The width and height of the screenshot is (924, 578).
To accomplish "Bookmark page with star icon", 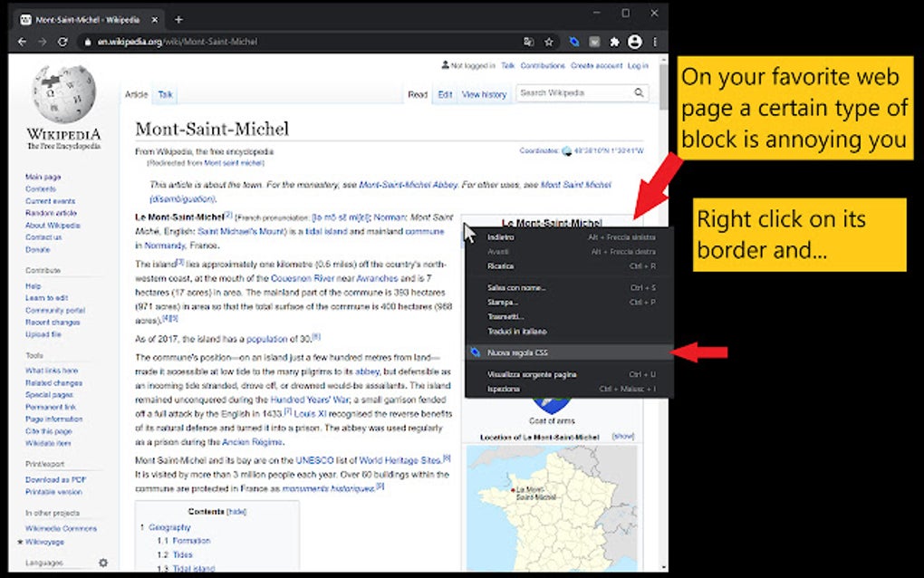I will pos(549,42).
